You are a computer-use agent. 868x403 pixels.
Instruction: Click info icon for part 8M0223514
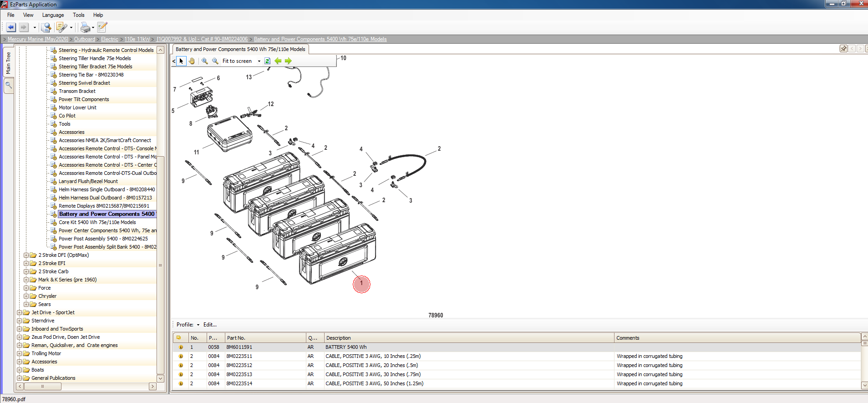[x=181, y=383]
